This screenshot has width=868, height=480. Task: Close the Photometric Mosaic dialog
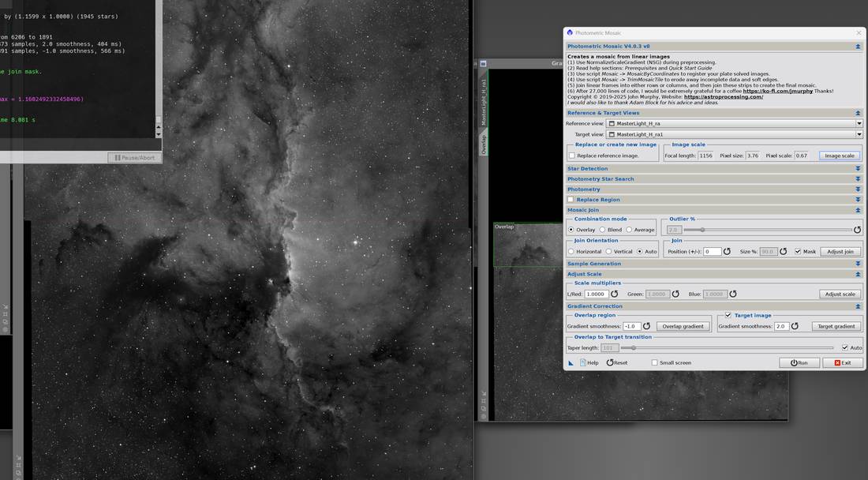[x=859, y=32]
